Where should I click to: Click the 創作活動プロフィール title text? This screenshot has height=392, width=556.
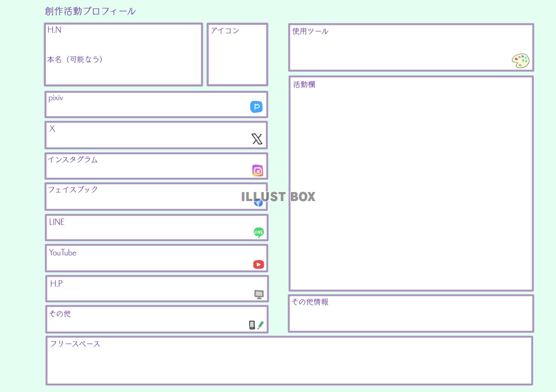[90, 11]
